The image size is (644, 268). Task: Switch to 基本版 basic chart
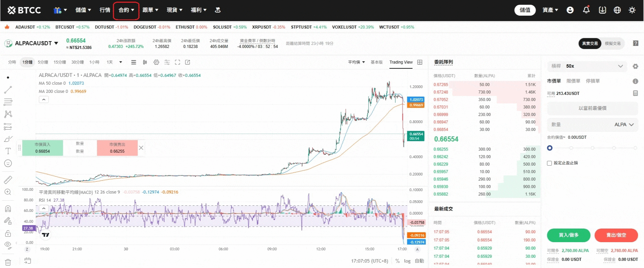coord(376,62)
